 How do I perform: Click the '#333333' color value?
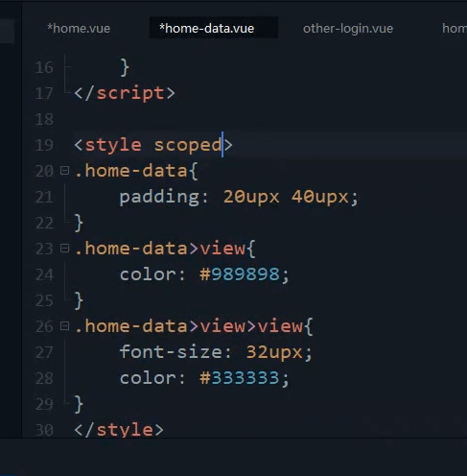tap(240, 378)
